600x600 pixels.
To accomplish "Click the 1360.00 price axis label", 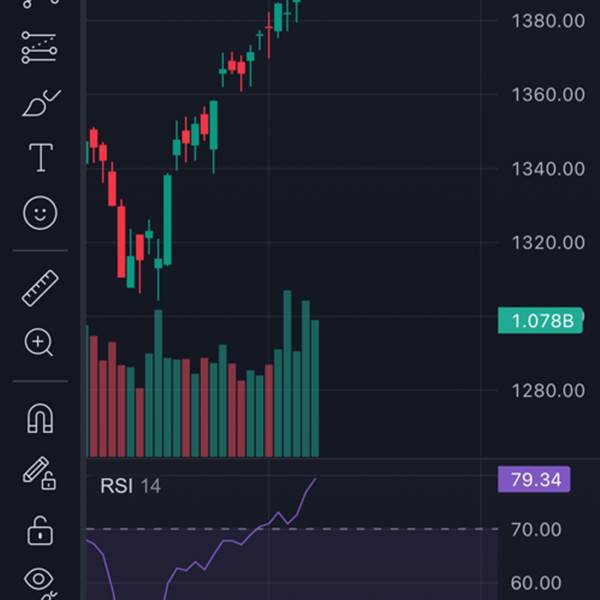I will click(548, 95).
